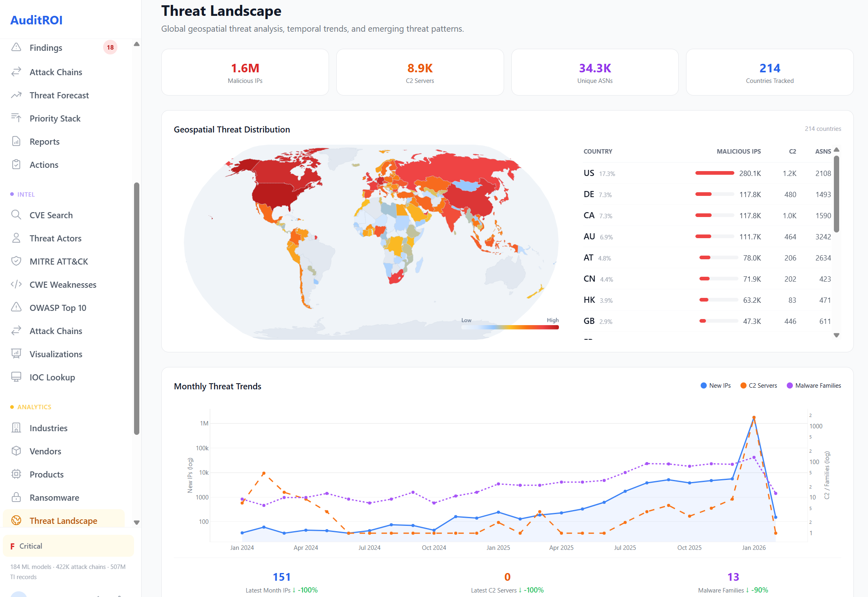Select the US row in the country table
Screen dimensions: 868x597
(x=707, y=173)
